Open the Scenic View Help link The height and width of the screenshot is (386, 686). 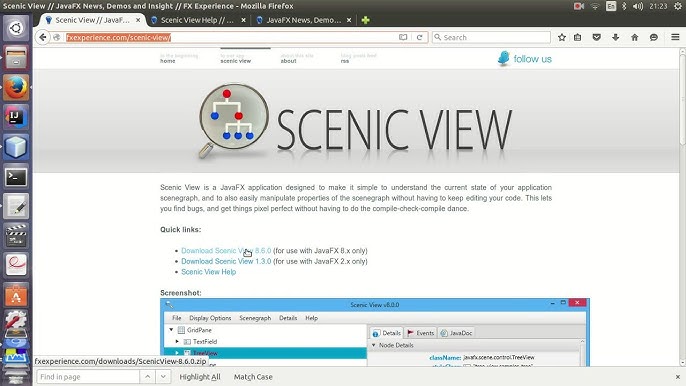point(209,272)
